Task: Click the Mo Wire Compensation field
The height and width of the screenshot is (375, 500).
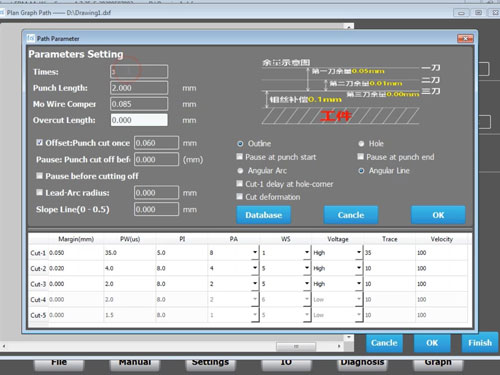Action: pos(139,104)
